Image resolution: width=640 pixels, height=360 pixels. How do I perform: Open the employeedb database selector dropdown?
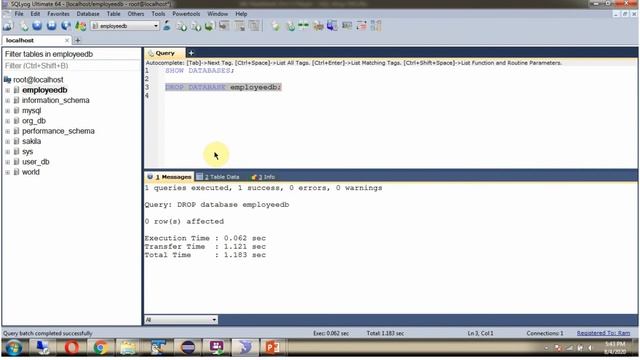point(124,26)
